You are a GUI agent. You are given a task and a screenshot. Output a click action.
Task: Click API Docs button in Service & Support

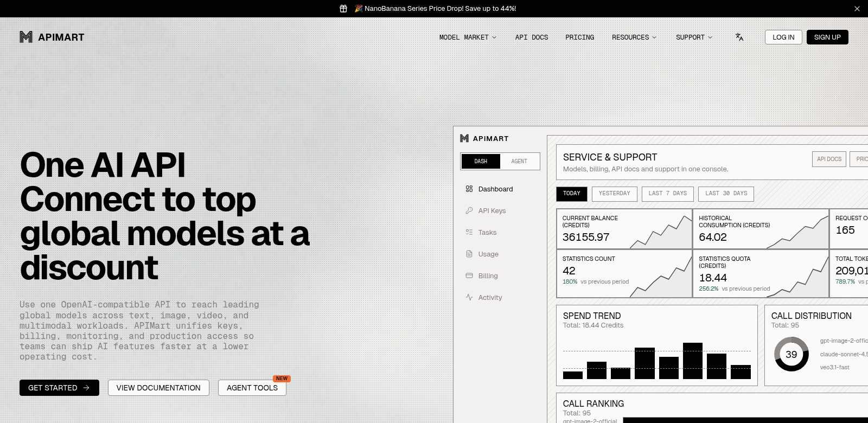click(829, 159)
